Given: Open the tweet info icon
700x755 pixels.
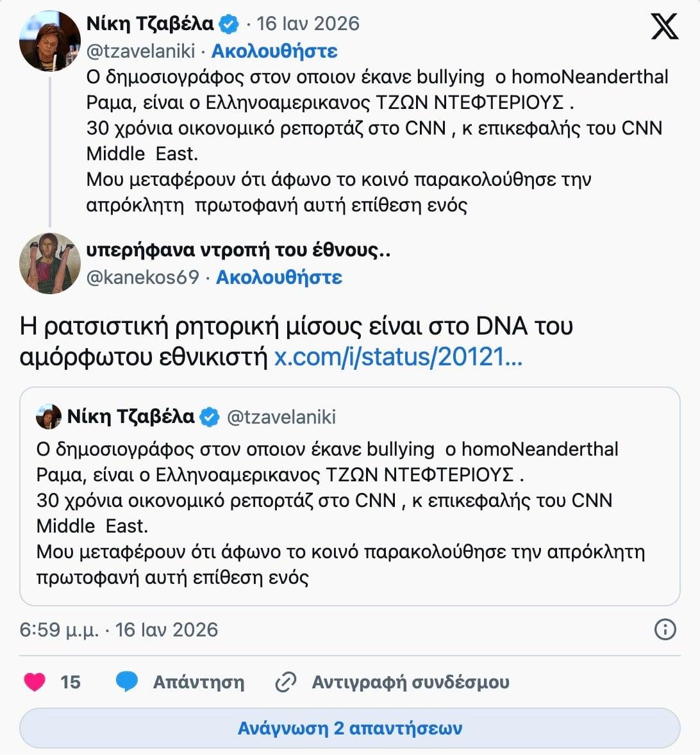Looking at the screenshot, I should (665, 629).
